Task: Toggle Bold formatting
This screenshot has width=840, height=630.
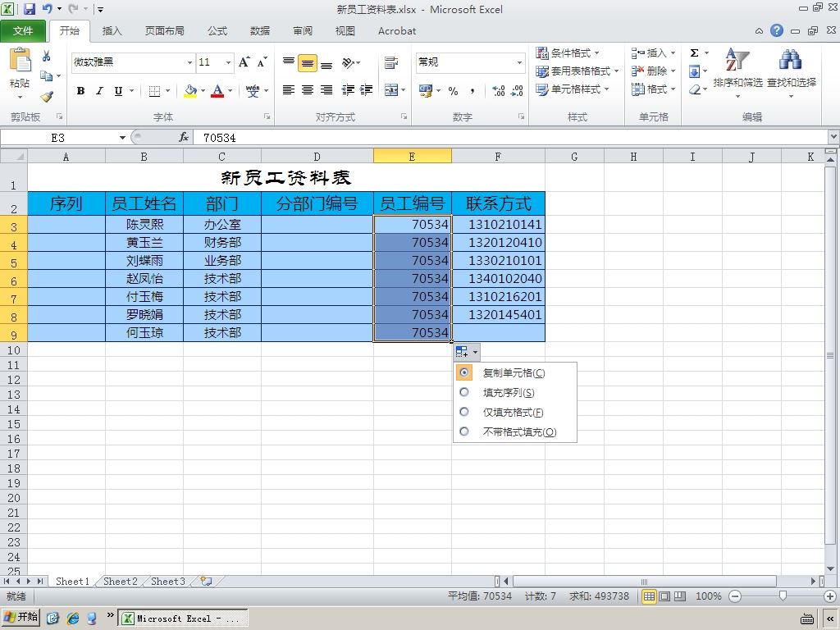Action: point(81,91)
